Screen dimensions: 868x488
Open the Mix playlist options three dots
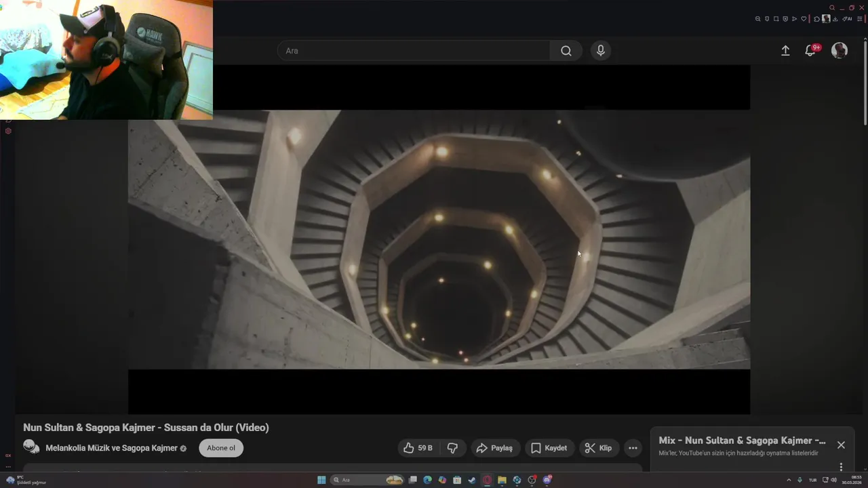[x=841, y=467]
